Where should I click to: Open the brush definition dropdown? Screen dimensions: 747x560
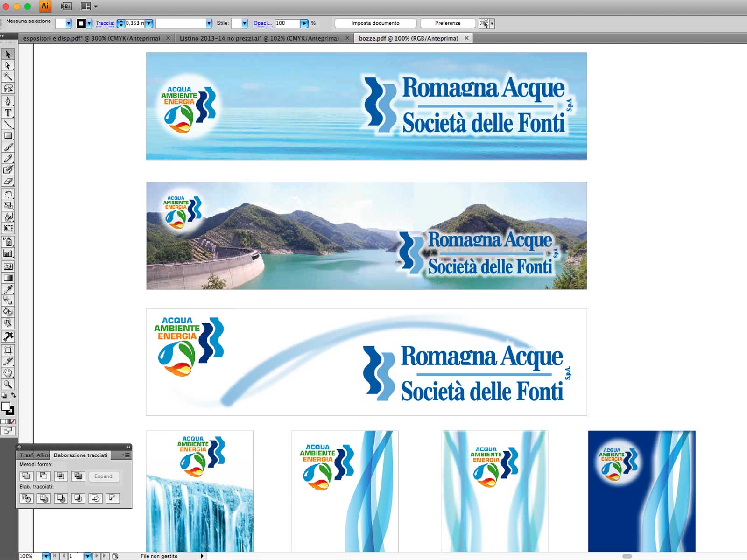(209, 23)
